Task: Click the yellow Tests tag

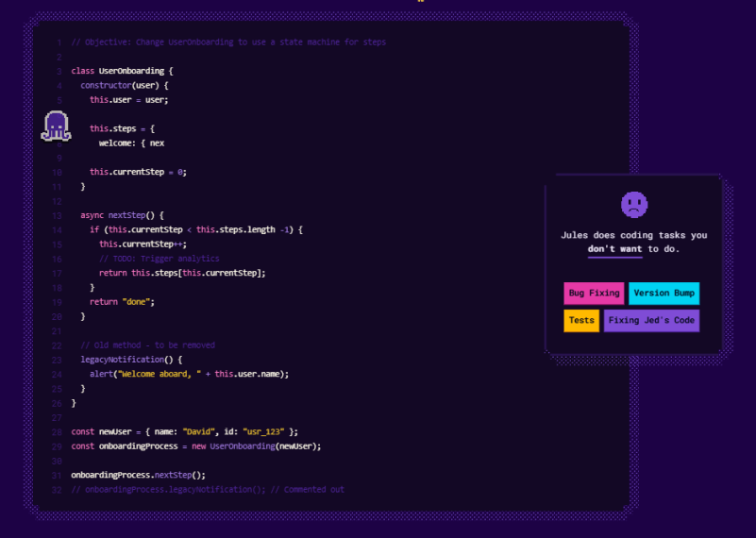Action: (581, 321)
